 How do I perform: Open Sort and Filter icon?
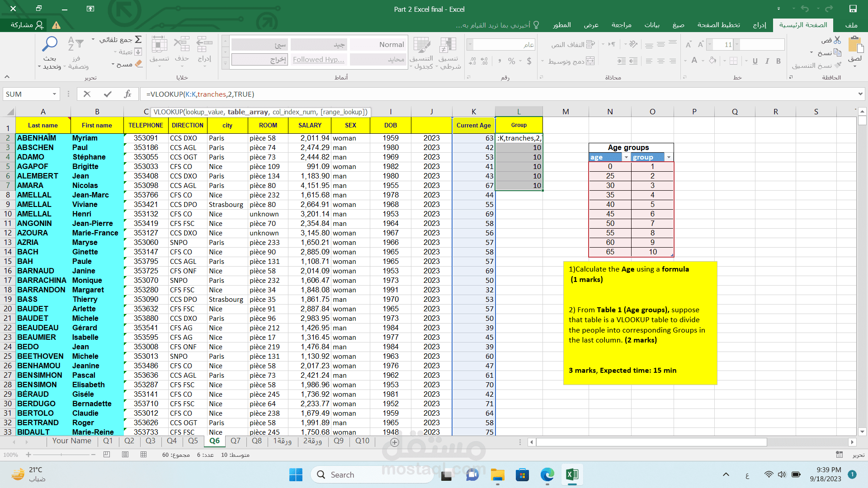point(76,44)
